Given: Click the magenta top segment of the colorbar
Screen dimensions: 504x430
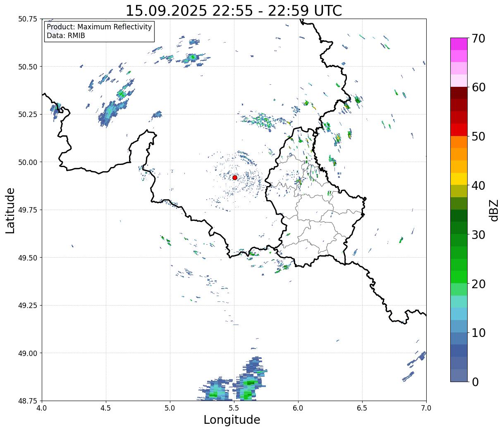Looking at the screenshot, I should [x=459, y=44].
